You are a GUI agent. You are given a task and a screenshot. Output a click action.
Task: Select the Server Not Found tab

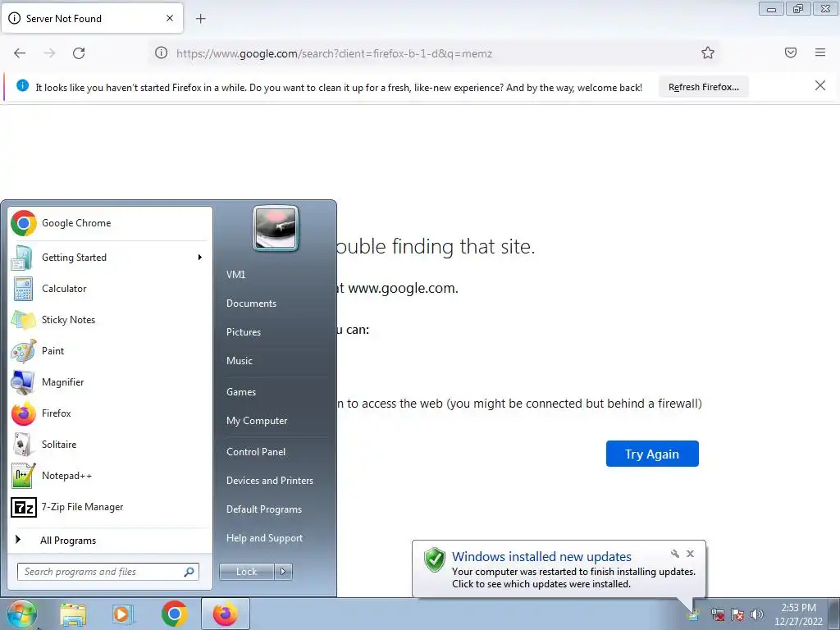[92, 19]
